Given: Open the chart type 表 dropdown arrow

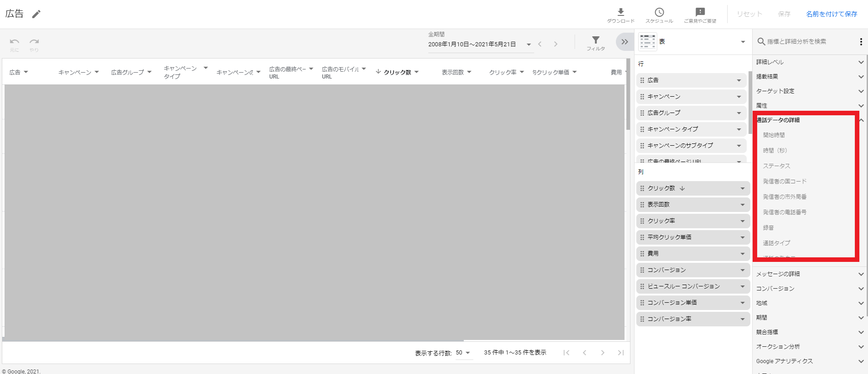Looking at the screenshot, I should pos(743,42).
